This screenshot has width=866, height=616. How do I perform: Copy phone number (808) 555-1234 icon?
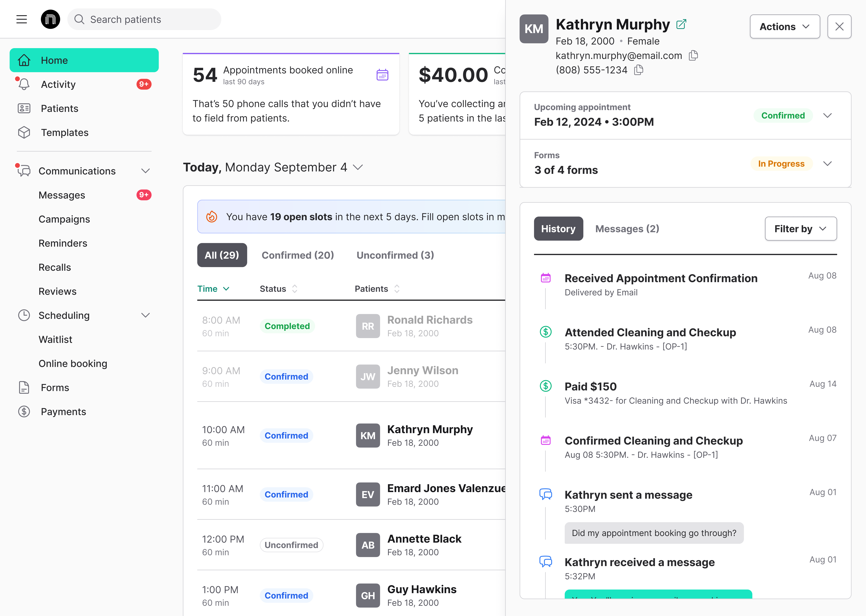point(639,70)
